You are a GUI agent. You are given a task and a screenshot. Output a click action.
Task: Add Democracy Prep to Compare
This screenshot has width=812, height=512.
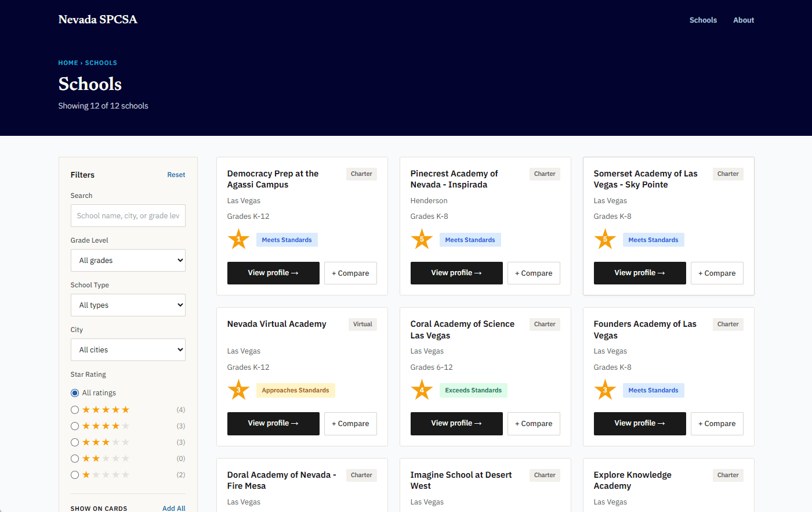click(x=350, y=273)
